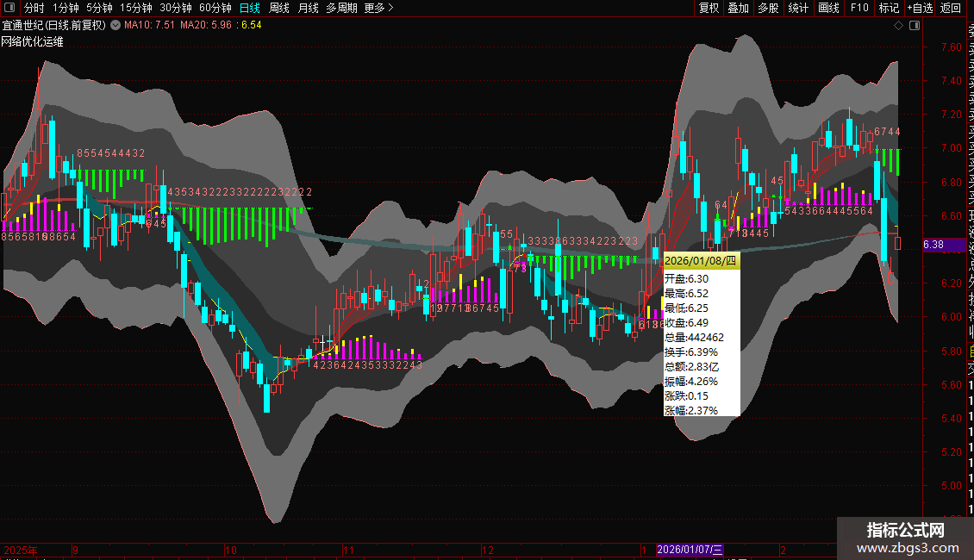Select the 15分钟 period tab
Image resolution: width=974 pixels, height=560 pixels.
136,8
